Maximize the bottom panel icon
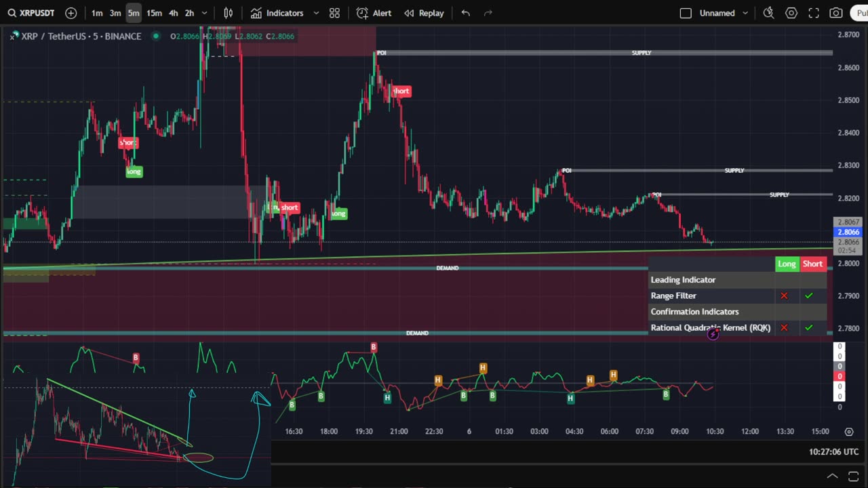The height and width of the screenshot is (488, 868). 852,476
